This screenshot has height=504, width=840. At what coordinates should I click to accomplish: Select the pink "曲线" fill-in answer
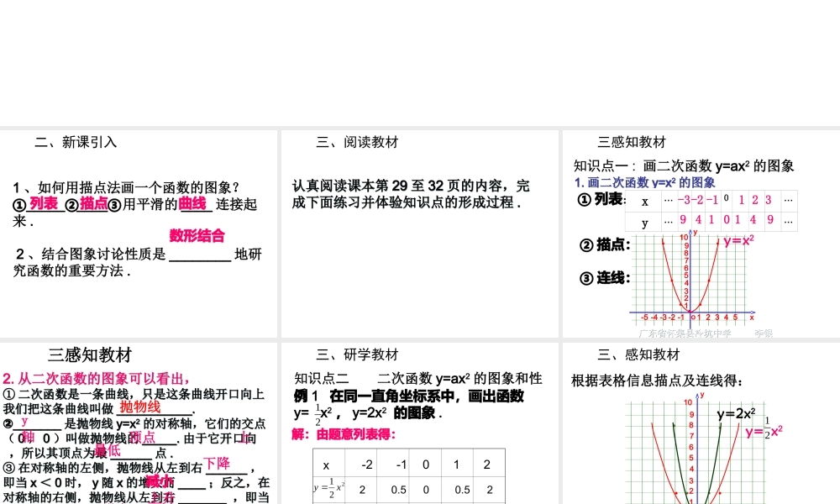click(x=192, y=203)
